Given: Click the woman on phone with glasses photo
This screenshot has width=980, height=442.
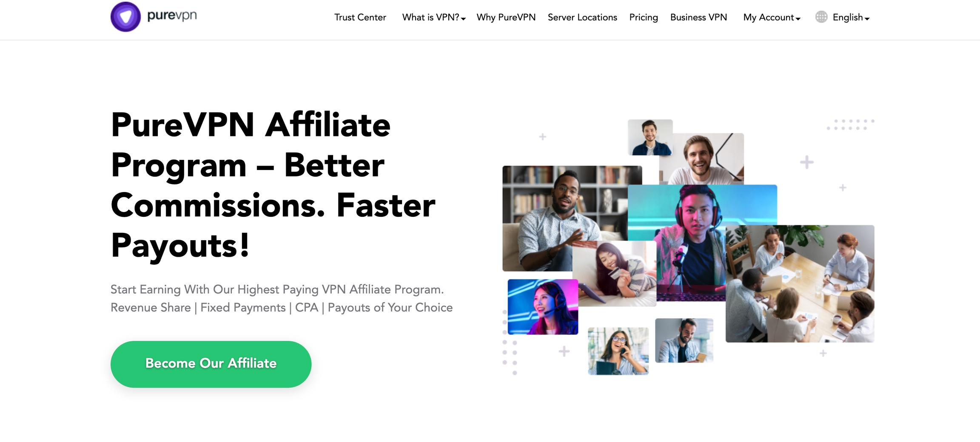Looking at the screenshot, I should point(618,351).
